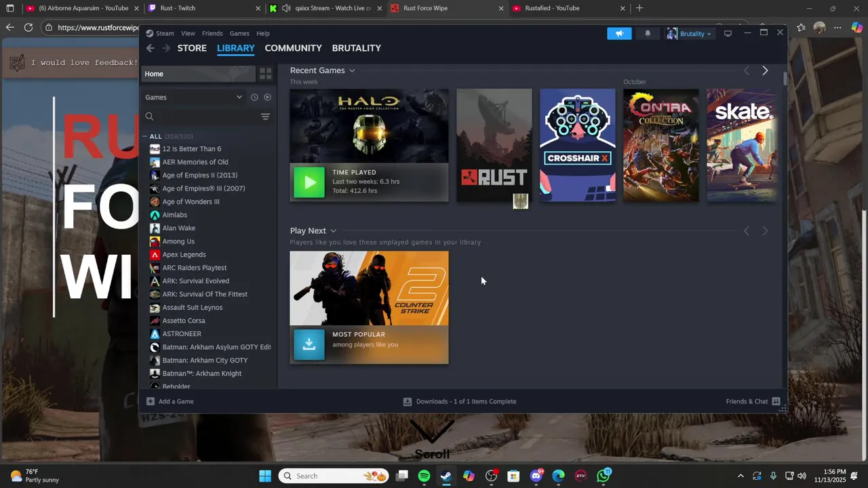Switch Steam to Big Picture mode icon
The height and width of the screenshot is (488, 868).
[728, 33]
